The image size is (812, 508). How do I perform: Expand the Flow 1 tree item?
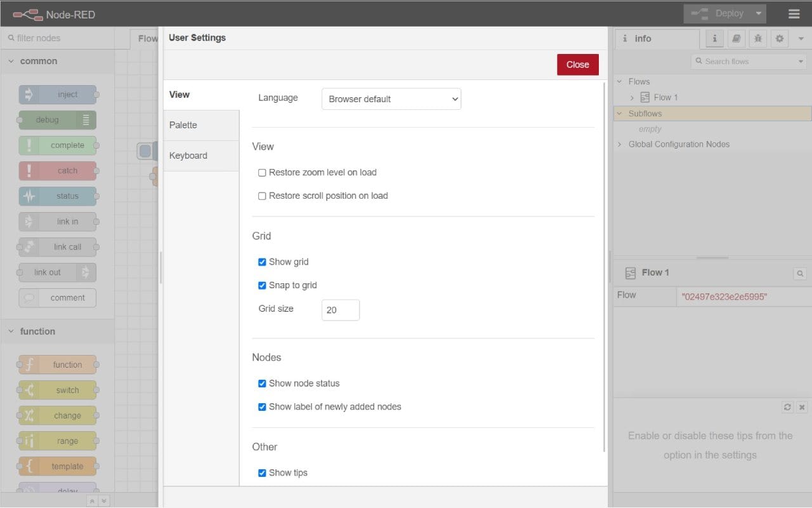[x=632, y=97]
